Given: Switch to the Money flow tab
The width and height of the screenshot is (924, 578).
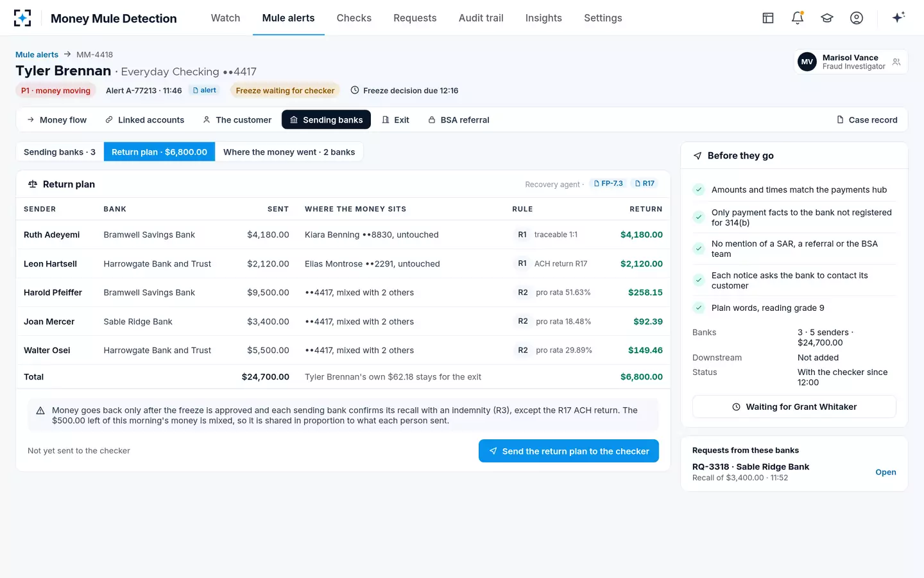Looking at the screenshot, I should pos(56,120).
